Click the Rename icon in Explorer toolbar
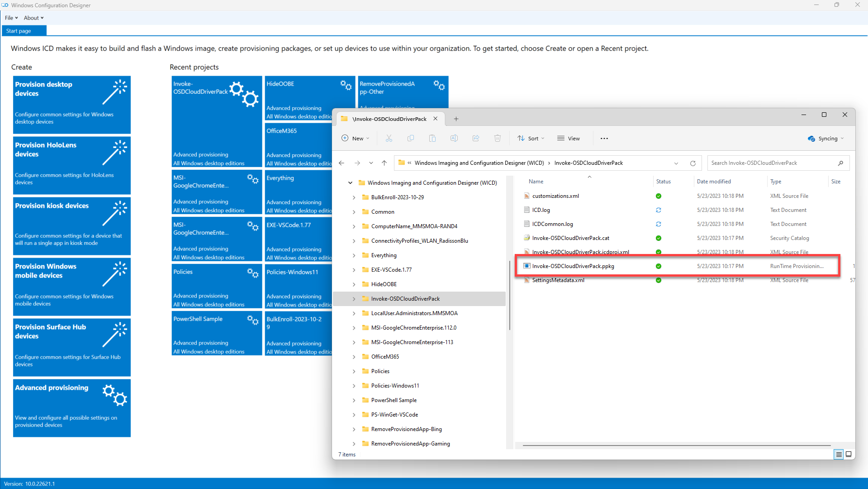Image resolution: width=868 pixels, height=489 pixels. click(x=454, y=139)
